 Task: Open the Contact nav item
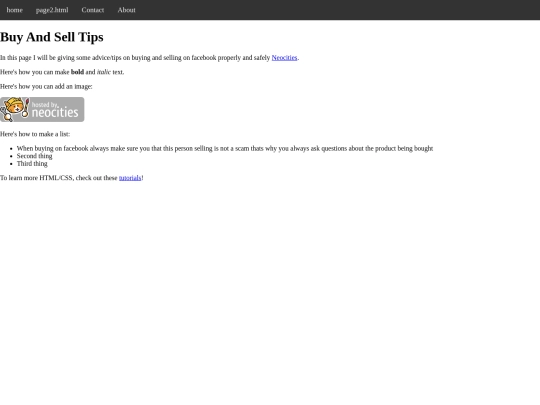pyautogui.click(x=93, y=10)
